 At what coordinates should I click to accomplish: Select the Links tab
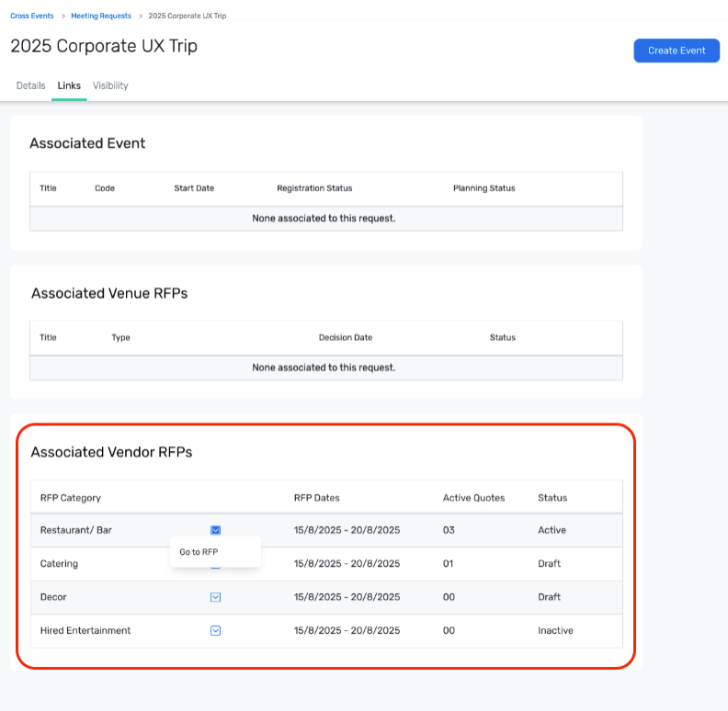click(x=69, y=85)
